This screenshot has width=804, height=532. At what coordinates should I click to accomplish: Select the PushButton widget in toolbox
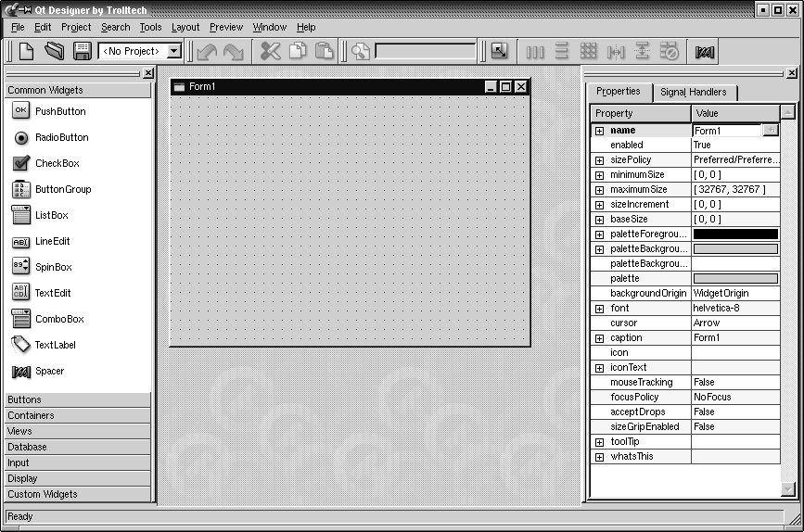(x=59, y=111)
